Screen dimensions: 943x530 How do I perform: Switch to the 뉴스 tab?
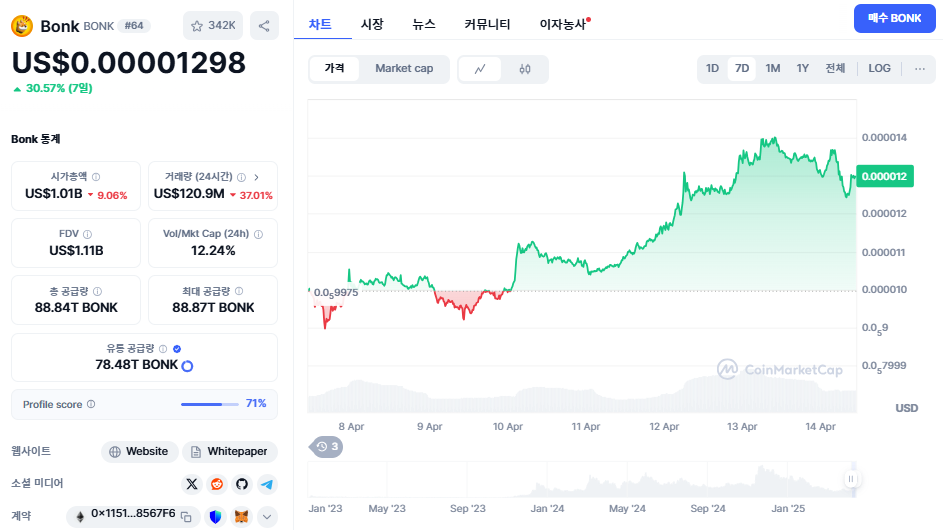coord(424,24)
